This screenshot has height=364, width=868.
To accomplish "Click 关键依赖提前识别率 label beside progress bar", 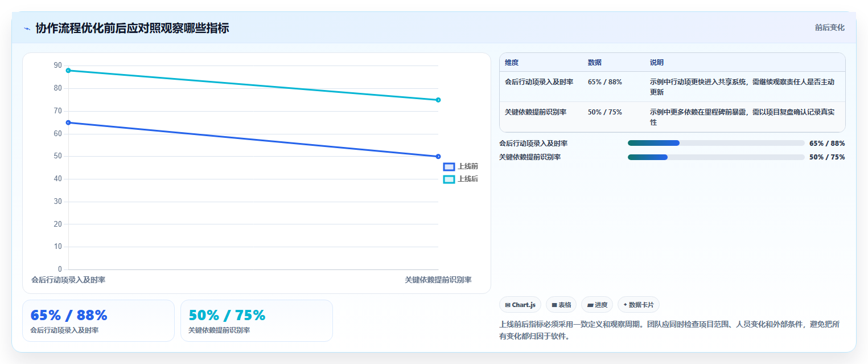I will 530,157.
